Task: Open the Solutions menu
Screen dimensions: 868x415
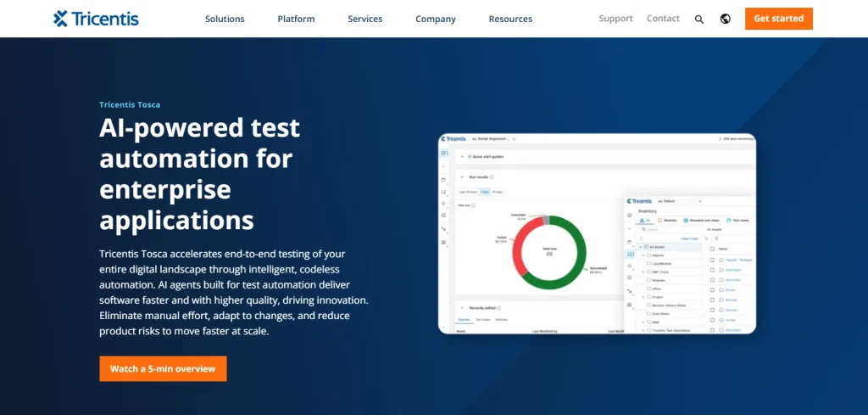Action: [225, 19]
